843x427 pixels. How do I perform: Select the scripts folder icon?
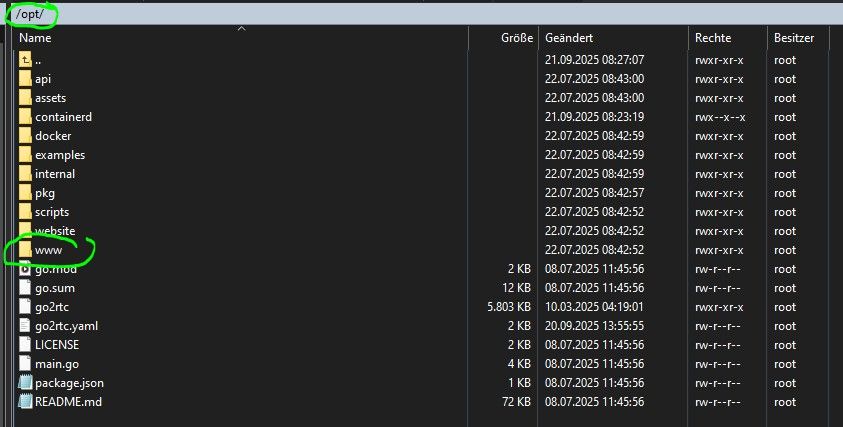25,212
